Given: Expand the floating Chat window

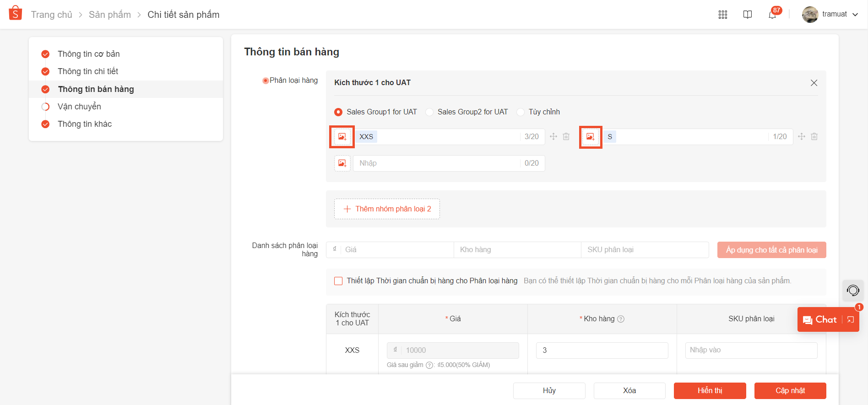Looking at the screenshot, I should pos(851,320).
